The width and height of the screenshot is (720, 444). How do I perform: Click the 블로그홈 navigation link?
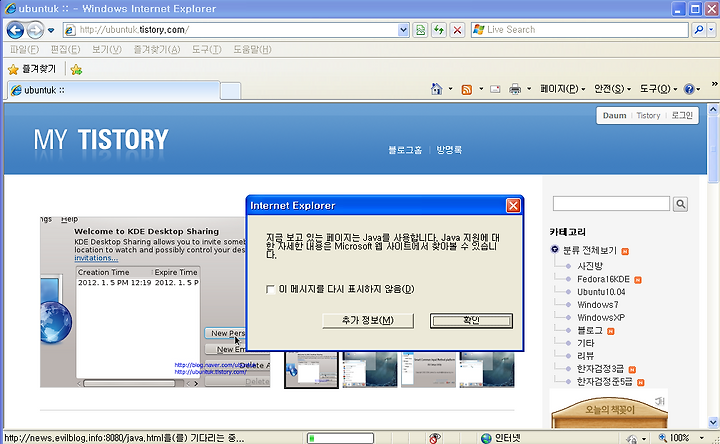tap(405, 150)
